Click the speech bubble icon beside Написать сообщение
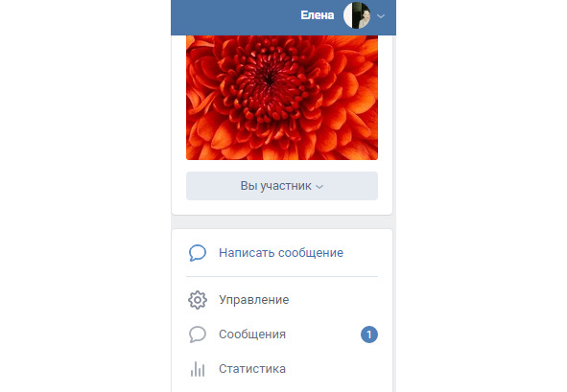Screen dimensions: 567x392 (198, 253)
